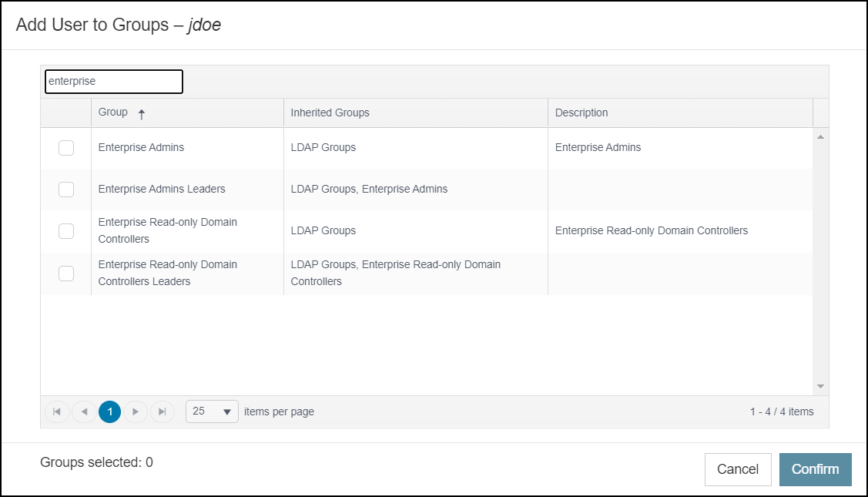Jump to last page icon

tap(163, 411)
